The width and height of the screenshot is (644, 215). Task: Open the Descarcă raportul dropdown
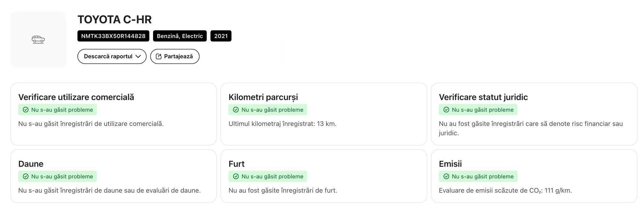point(108,57)
